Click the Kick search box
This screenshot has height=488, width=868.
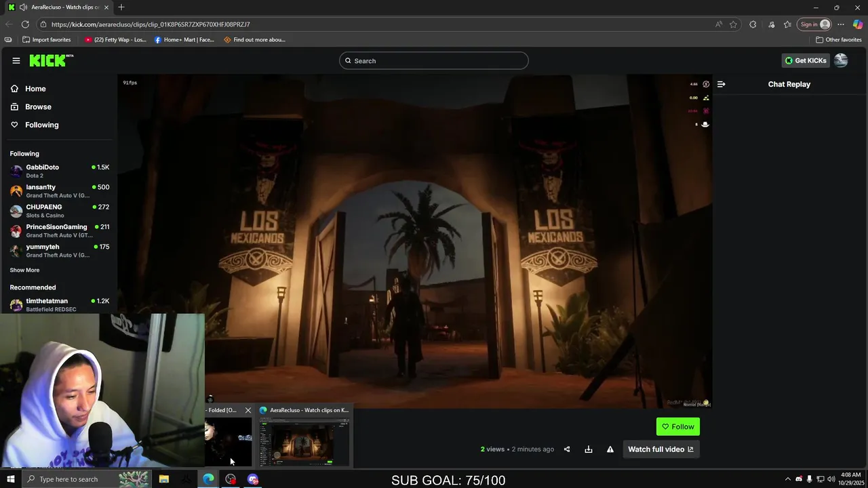433,60
